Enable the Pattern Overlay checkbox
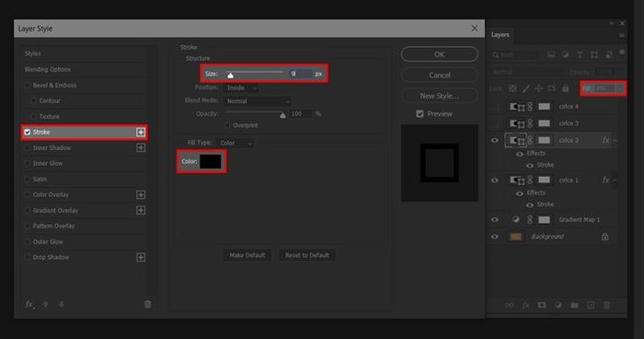The image size is (644, 339). [28, 226]
